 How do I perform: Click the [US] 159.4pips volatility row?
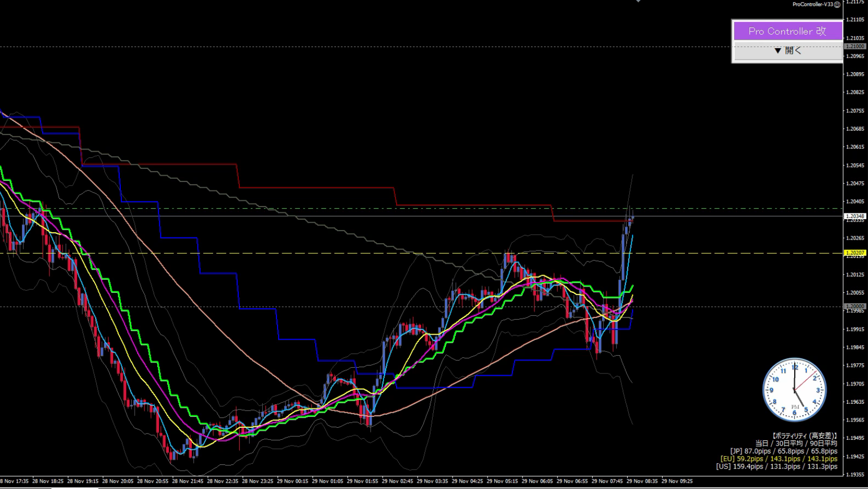pos(777,467)
